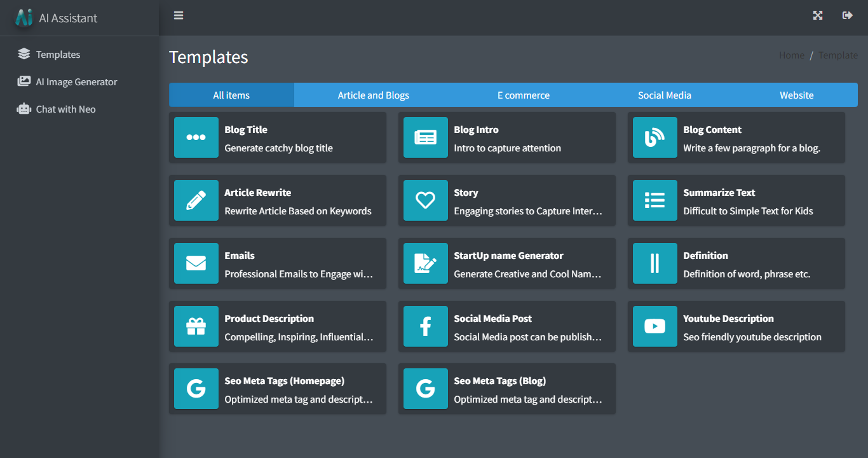Open the E commerce category tab

click(x=523, y=95)
